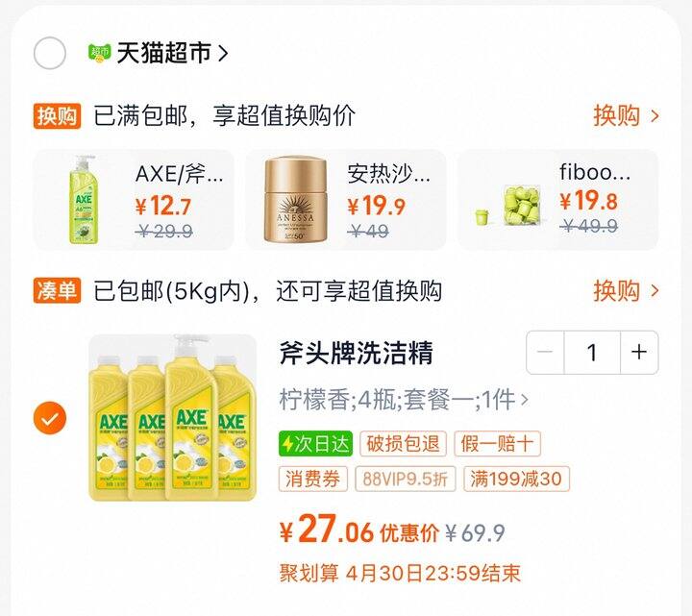Image resolution: width=692 pixels, height=616 pixels.
Task: Open 换购 link beside 已包邮(5Kg内) row
Action: [x=626, y=291]
